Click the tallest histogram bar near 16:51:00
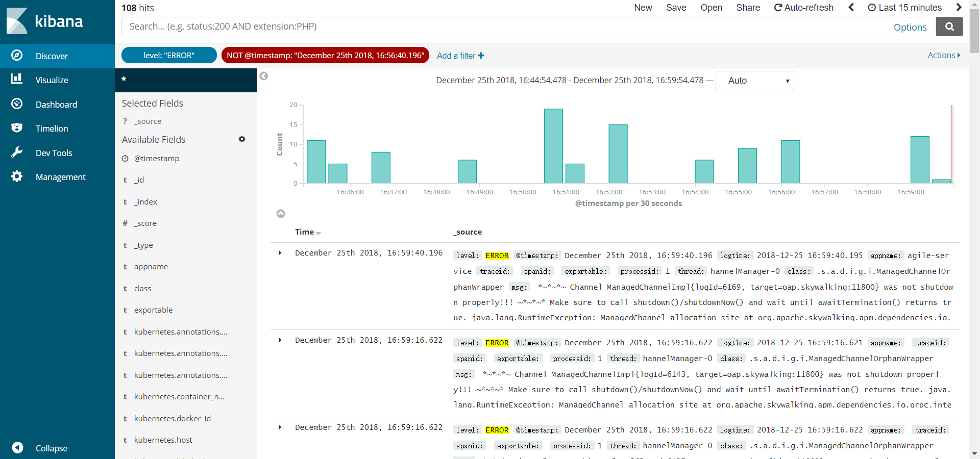Viewport: 980px width, 459px height. tap(553, 146)
